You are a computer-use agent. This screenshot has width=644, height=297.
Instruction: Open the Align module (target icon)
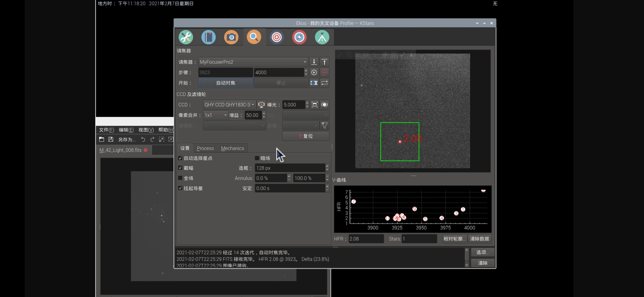[277, 37]
